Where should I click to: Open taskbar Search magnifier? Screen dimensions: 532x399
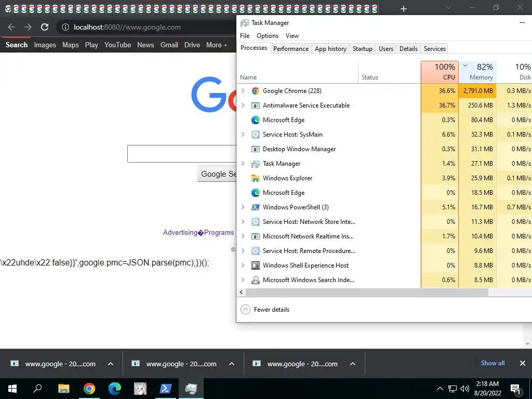tap(37, 388)
